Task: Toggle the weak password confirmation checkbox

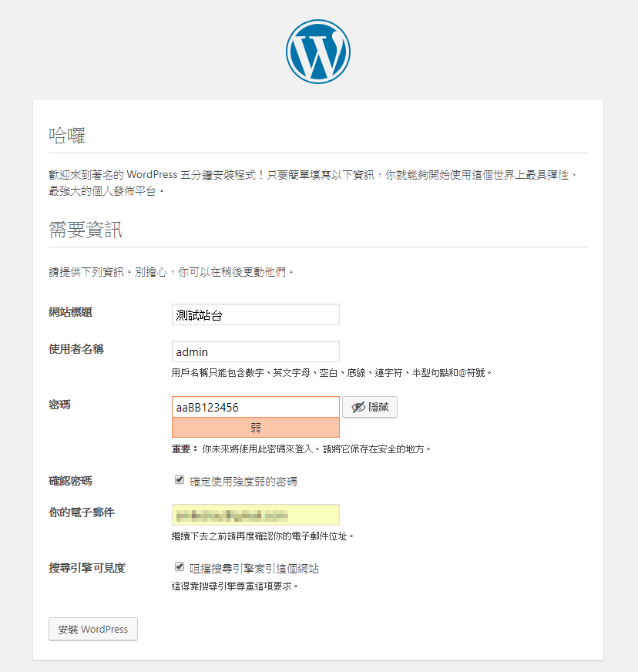Action: click(180, 480)
